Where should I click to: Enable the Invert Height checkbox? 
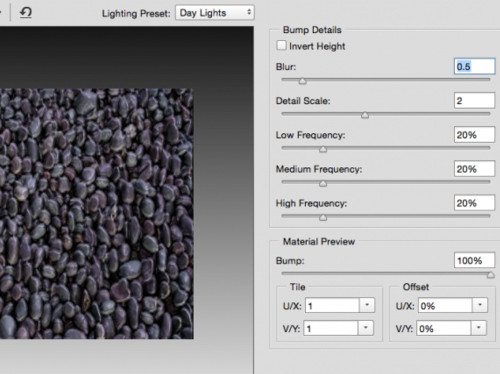281,45
